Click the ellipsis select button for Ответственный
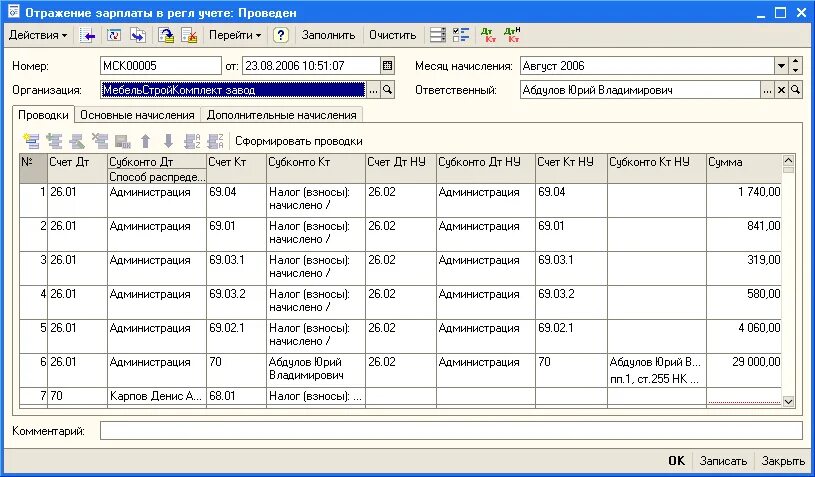The height and width of the screenshot is (477, 815). point(768,90)
